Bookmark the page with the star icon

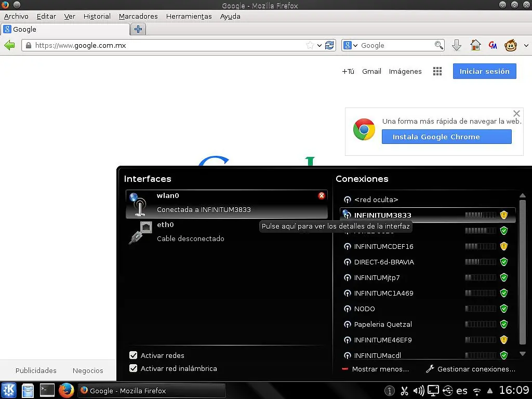(x=310, y=45)
